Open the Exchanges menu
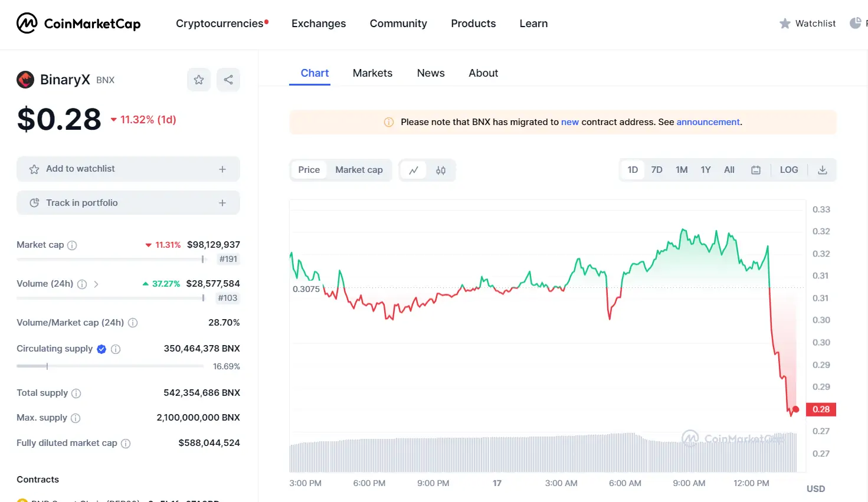 (x=319, y=24)
